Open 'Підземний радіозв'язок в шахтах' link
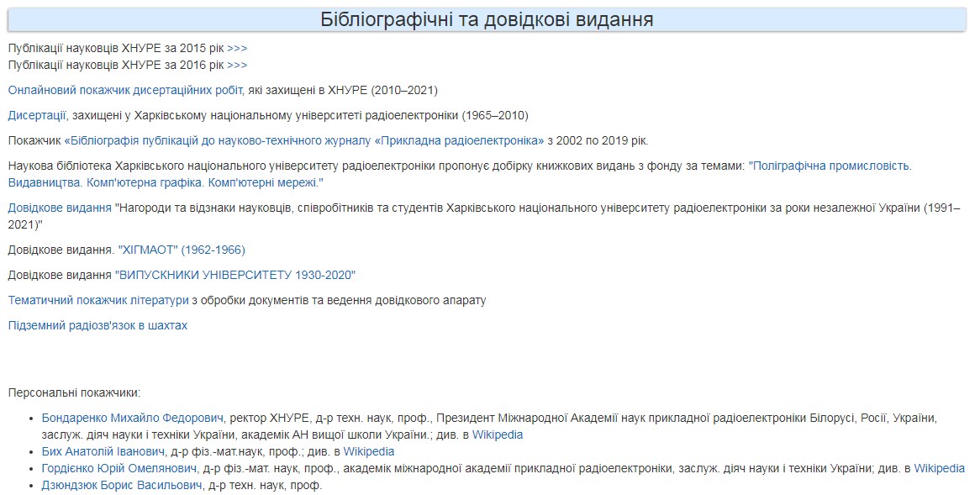980x495 pixels. (x=97, y=325)
